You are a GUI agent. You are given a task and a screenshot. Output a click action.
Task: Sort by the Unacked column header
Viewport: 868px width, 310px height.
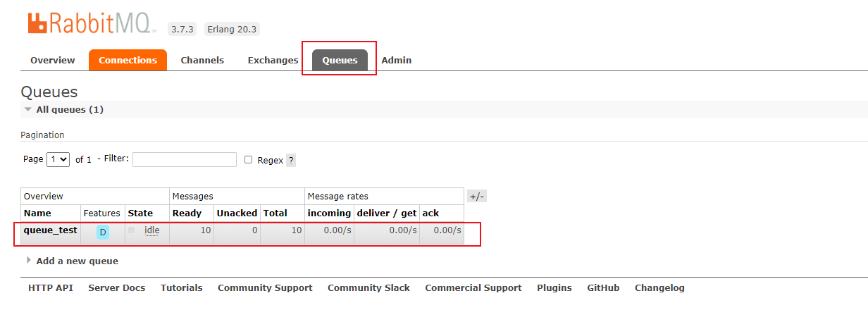coord(237,213)
